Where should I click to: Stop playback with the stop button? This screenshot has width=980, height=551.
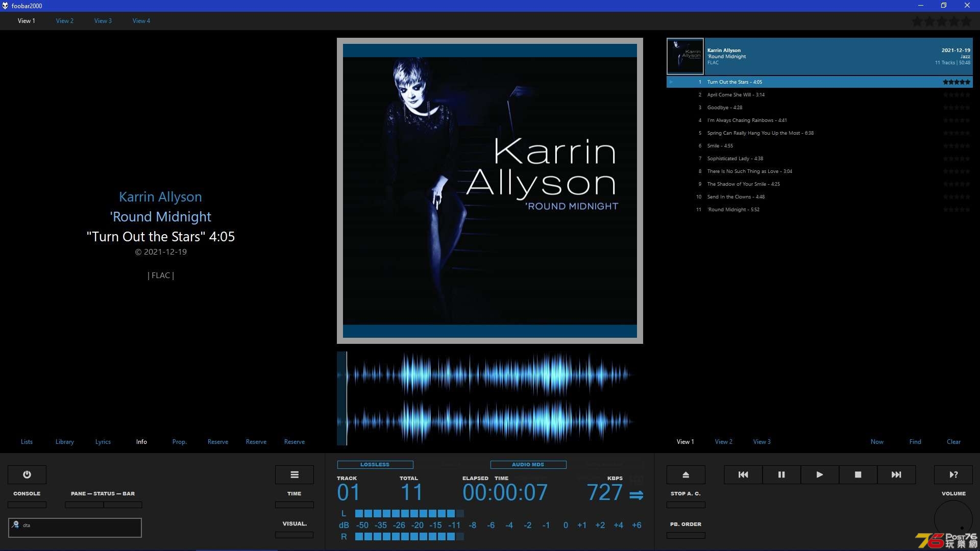click(x=858, y=474)
